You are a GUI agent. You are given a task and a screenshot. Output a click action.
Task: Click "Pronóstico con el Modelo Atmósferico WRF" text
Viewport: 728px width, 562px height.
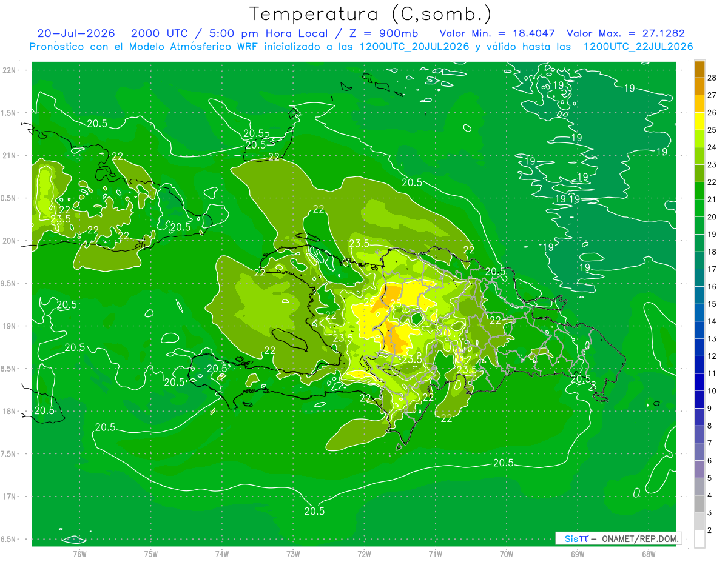pos(145,47)
